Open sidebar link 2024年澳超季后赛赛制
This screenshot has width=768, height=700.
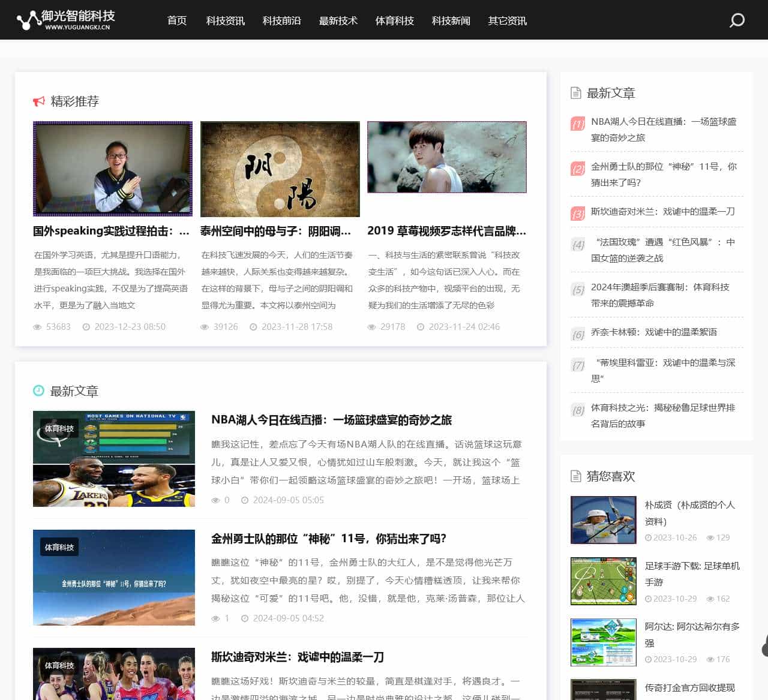(x=660, y=295)
